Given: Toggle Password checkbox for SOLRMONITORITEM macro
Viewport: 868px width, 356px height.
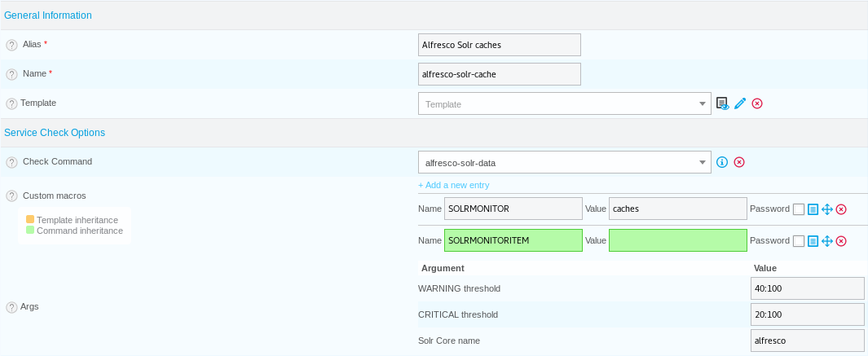Looking at the screenshot, I should 799,241.
